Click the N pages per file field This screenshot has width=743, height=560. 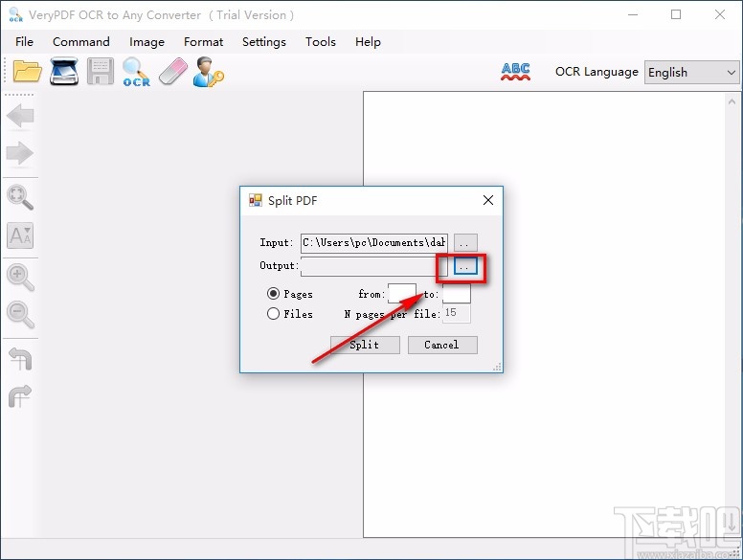click(x=457, y=314)
